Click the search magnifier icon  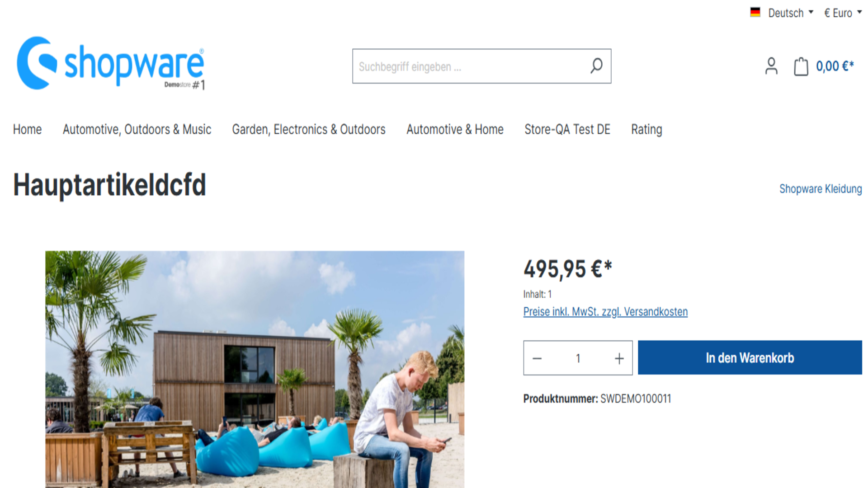point(596,66)
